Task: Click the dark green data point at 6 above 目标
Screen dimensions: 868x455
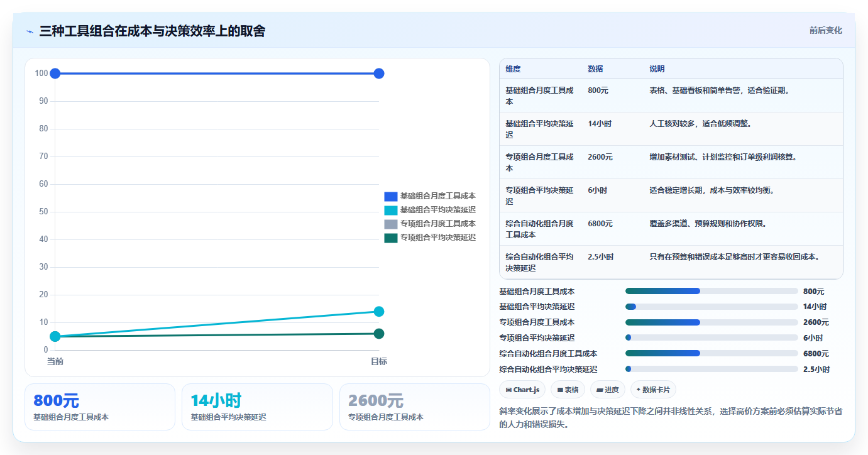Action: (379, 334)
